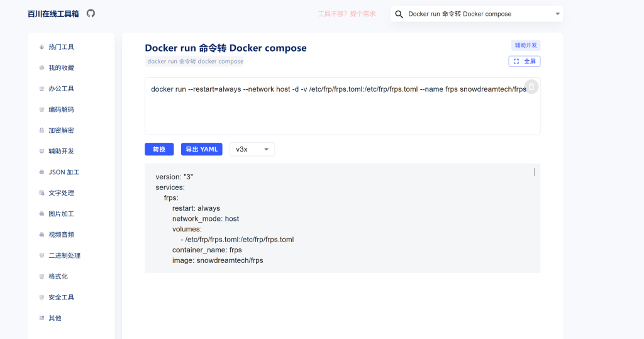Click the YAML output area
The width and height of the screenshot is (644, 339).
343,218
